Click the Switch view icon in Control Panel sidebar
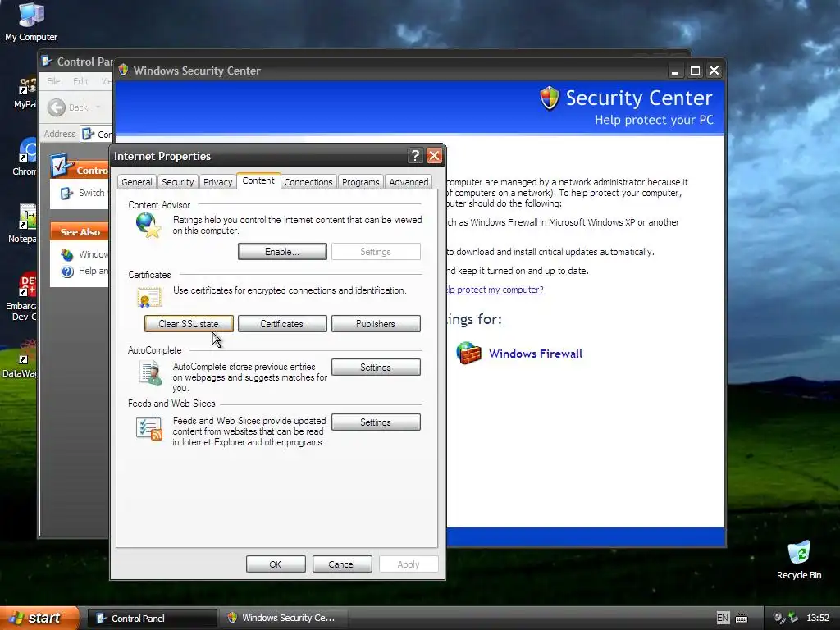This screenshot has width=840, height=630. point(66,194)
